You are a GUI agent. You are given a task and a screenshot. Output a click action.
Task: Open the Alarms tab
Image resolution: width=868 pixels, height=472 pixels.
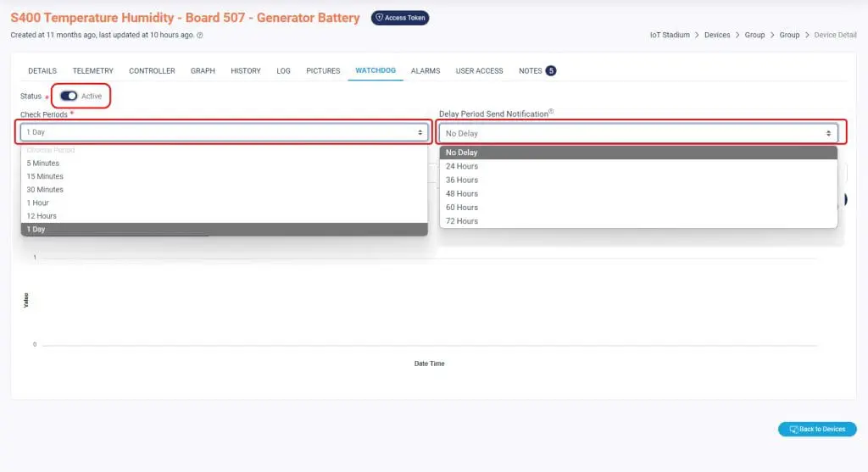426,71
